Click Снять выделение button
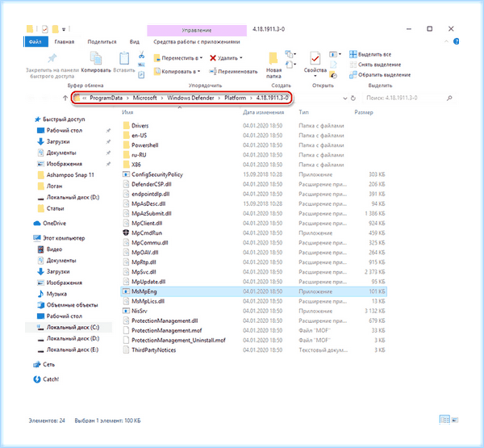Image resolution: width=484 pixels, height=448 pixels. tap(375, 65)
